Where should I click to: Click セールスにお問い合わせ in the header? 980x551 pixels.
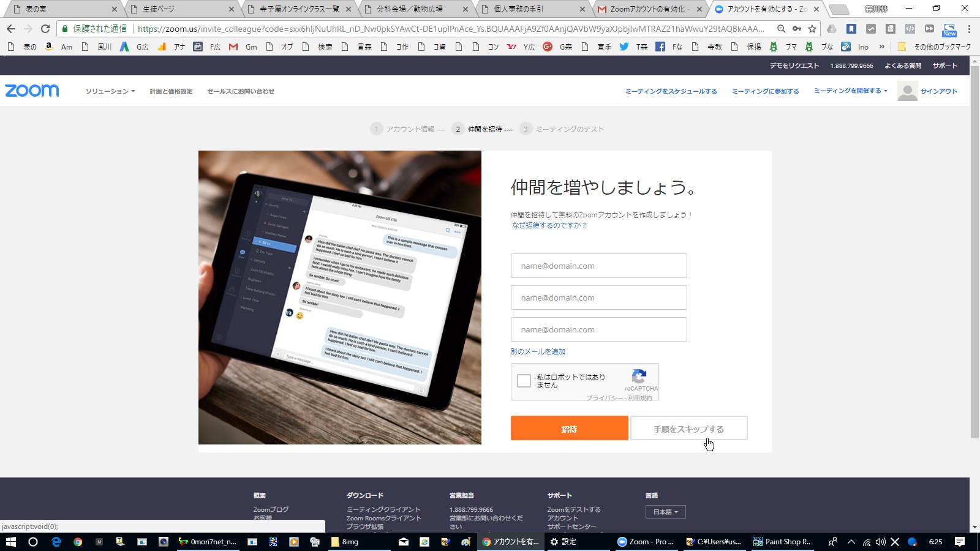click(241, 91)
